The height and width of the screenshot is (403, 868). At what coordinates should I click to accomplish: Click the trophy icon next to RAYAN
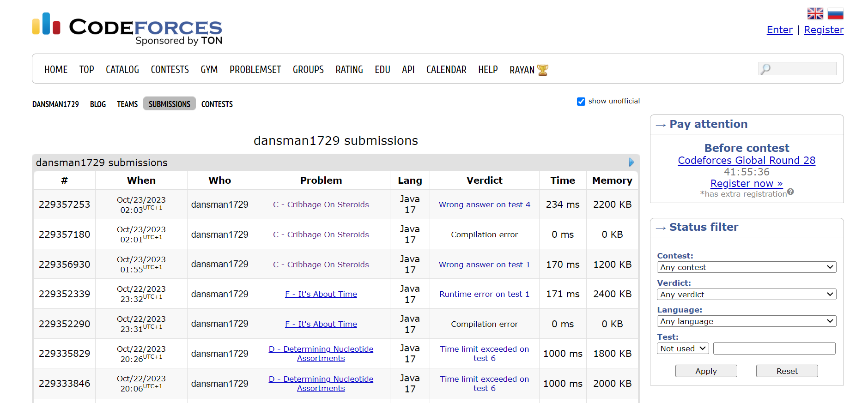point(543,70)
